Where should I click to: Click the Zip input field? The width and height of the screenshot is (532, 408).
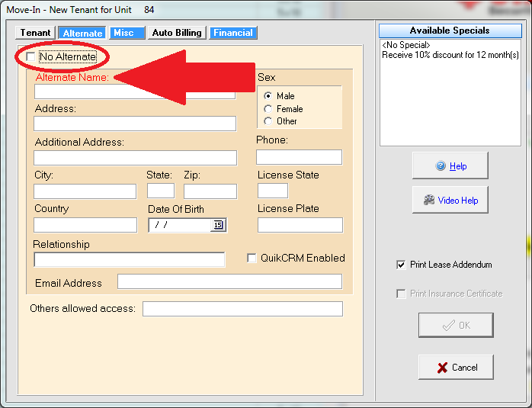tap(210, 191)
